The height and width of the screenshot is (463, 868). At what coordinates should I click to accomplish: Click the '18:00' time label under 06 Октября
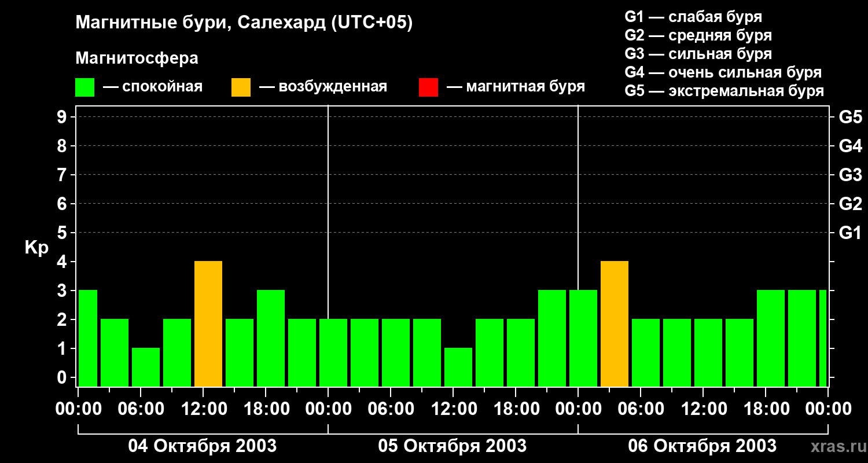point(766,409)
